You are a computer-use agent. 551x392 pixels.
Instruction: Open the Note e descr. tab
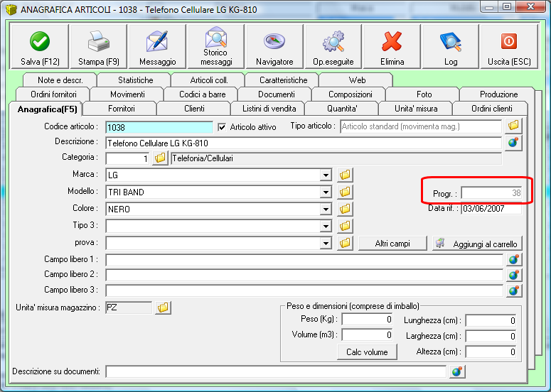click(60, 80)
